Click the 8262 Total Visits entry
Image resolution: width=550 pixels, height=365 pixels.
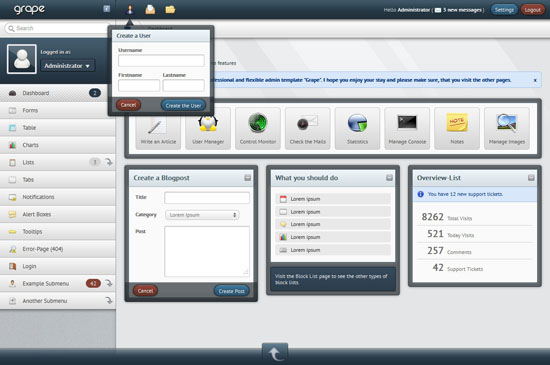447,217
